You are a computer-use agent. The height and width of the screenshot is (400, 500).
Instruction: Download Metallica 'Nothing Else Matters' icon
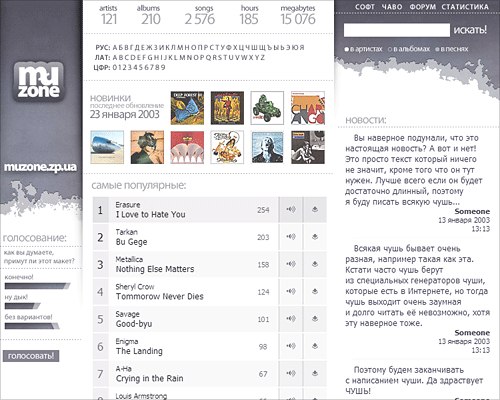(x=315, y=264)
